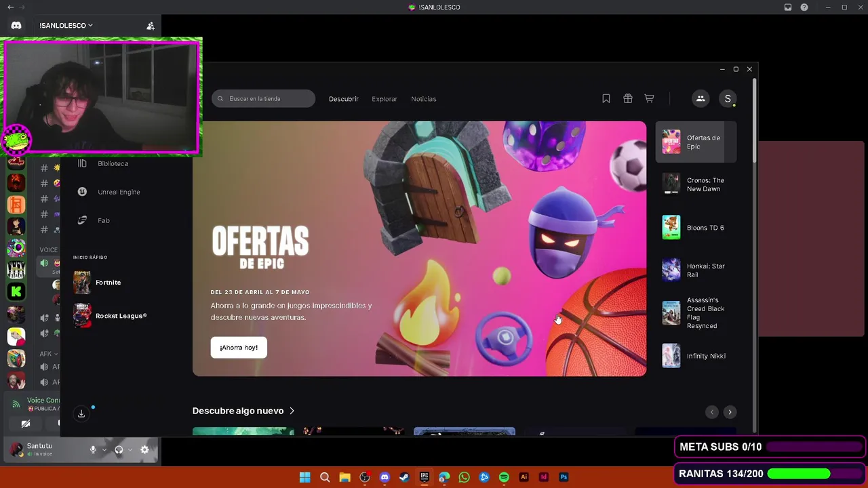868x488 pixels.
Task: Click Voice Connected status text
Action: tap(43, 401)
